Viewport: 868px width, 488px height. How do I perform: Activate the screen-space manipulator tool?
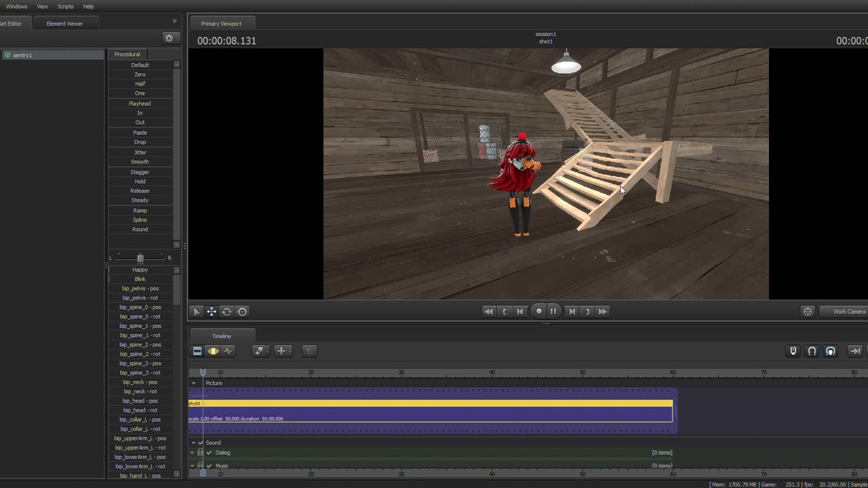coord(242,312)
